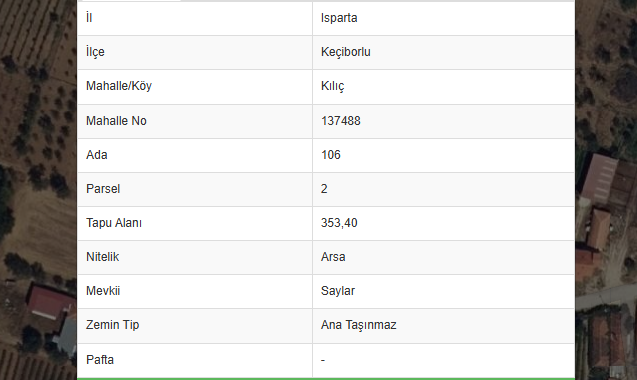Select the Mevkii label cell

point(195,291)
